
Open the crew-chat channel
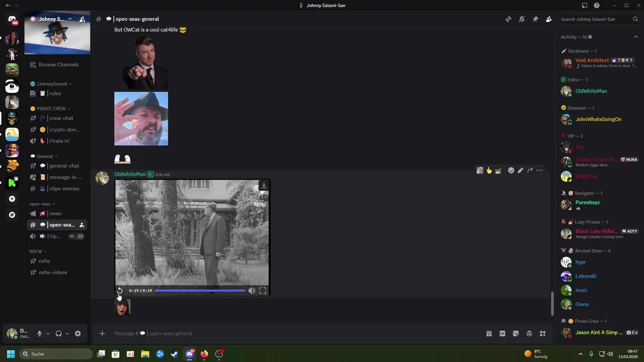pos(57,118)
